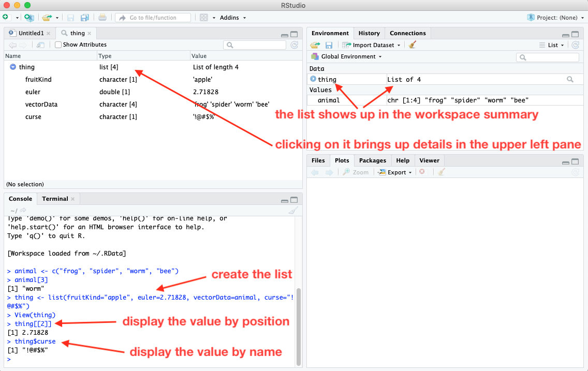Open the workspace panes layout icon
Screen dimensions: 588x371
coord(203,17)
